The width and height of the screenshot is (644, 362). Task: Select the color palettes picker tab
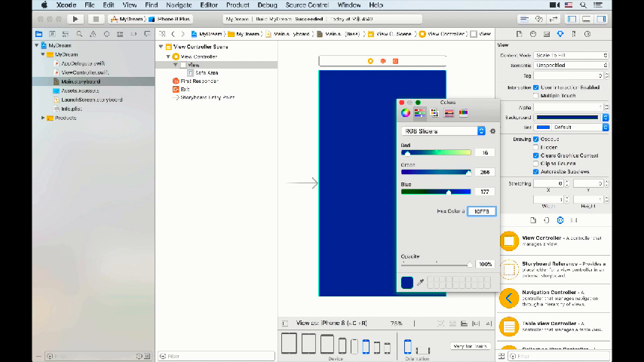(434, 112)
